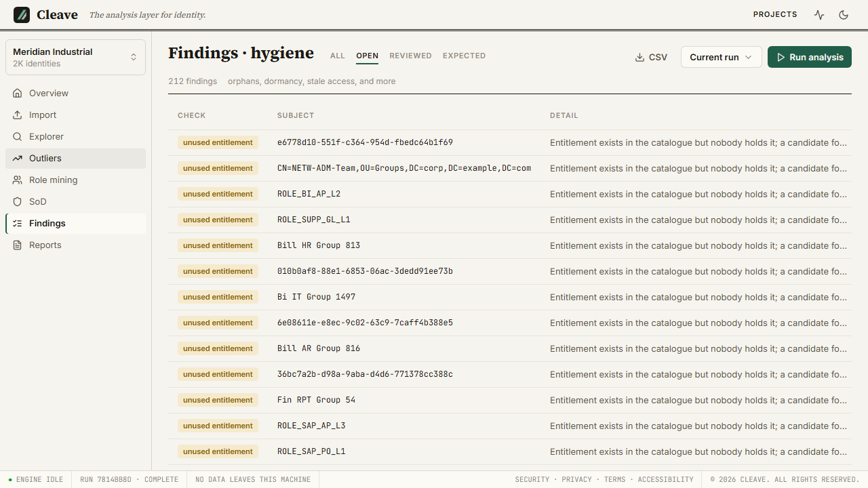Click NO DATA LEAVES THIS MACHINE notice
Viewport: 868px width, 488px height.
(253, 480)
